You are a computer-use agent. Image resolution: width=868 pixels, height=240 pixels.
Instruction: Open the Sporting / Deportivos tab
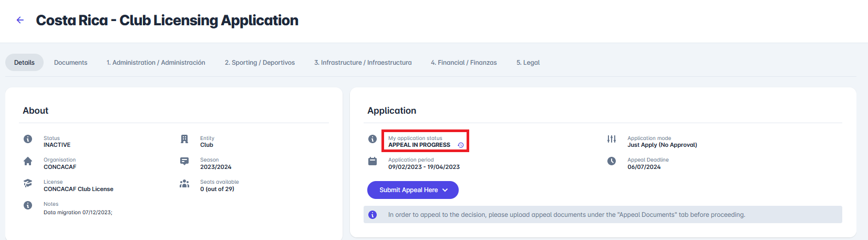pyautogui.click(x=260, y=62)
